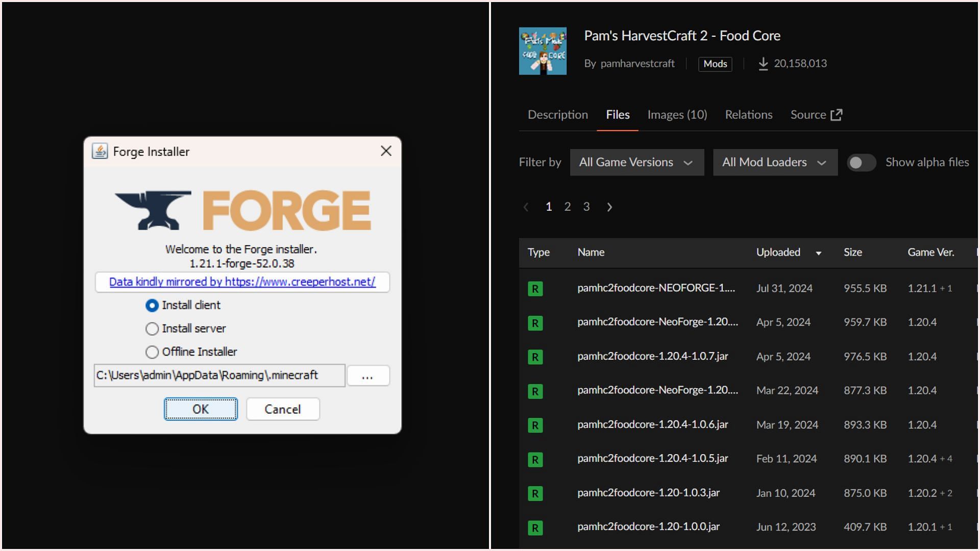Click the release badge for pamhc2foodcore-1.20.4-1.0.5.jar

click(x=535, y=459)
